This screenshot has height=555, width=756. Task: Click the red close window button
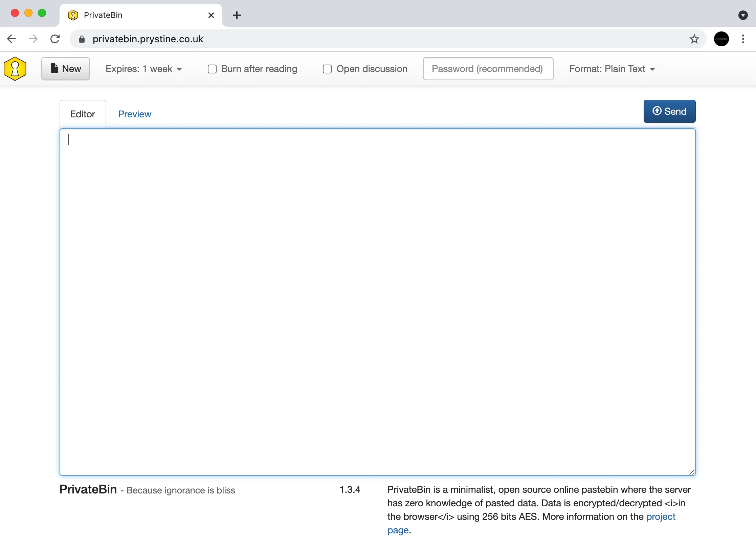tap(15, 13)
